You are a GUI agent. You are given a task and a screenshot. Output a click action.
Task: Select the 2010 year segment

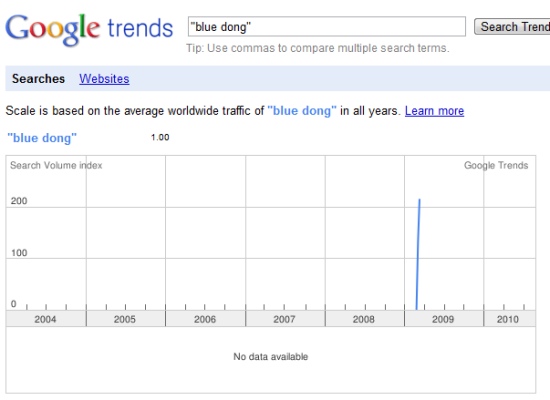point(509,319)
